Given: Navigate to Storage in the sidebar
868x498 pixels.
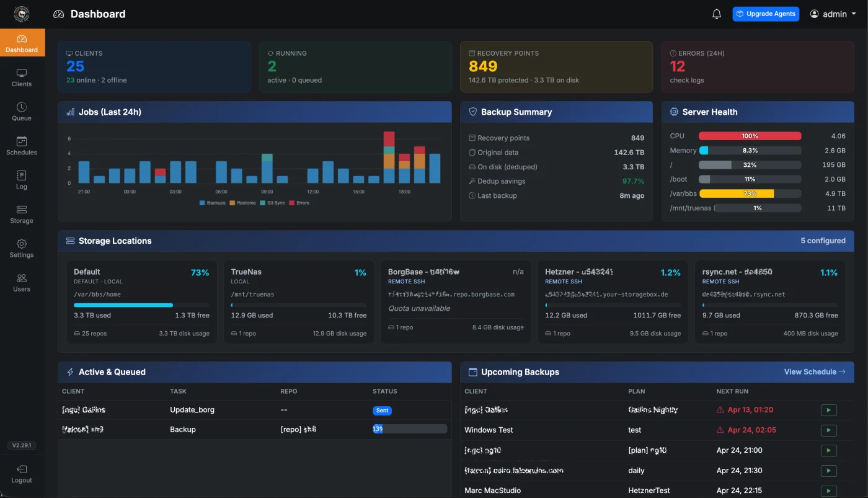Looking at the screenshot, I should click(x=22, y=214).
